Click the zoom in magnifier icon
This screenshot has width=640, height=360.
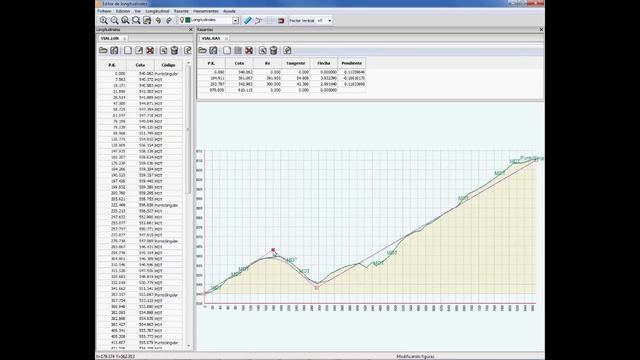[x=104, y=20]
